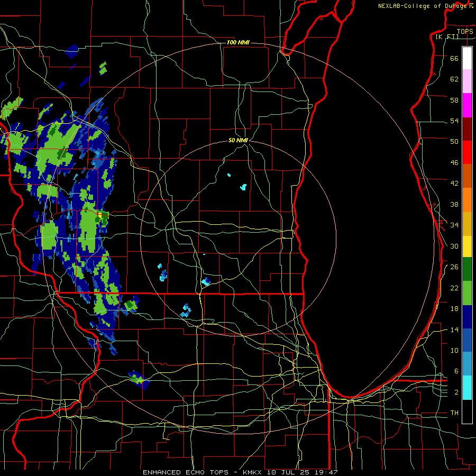This screenshot has width=476, height=476.
Task: Click the ENHANCED ECHO TOPS caption
Action: pyautogui.click(x=186, y=472)
